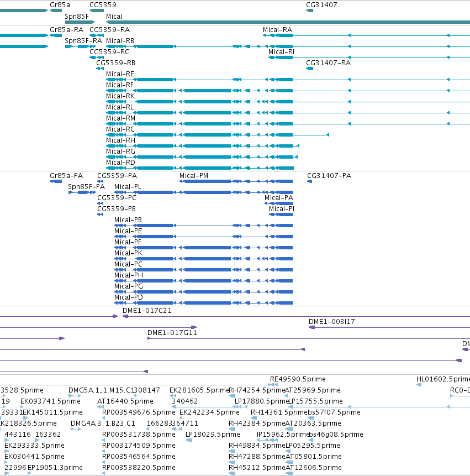Viewport: 470px width, 476px height.
Task: Click the Mical-RG transcript label
Action: point(121,151)
